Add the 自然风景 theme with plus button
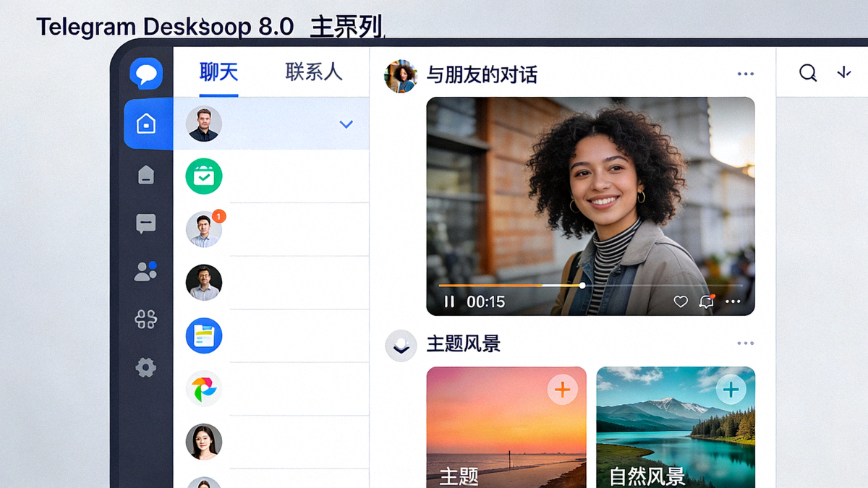Viewport: 868px width, 488px height. 731,389
